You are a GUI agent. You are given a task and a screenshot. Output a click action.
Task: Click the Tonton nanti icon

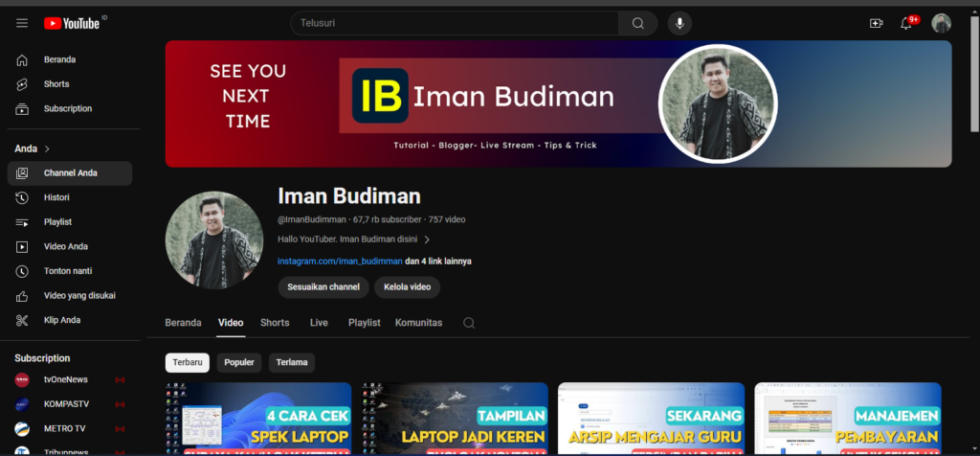pyautogui.click(x=22, y=271)
